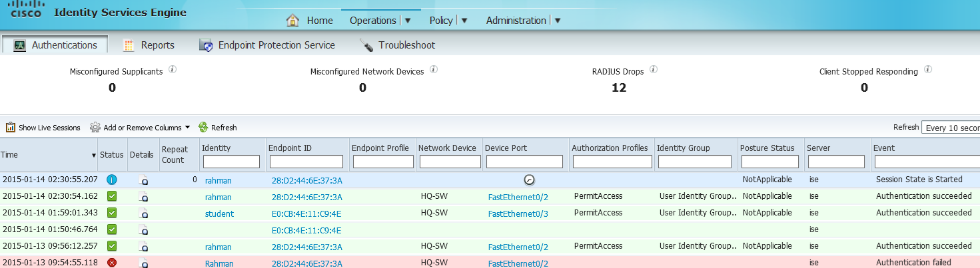The image size is (980, 268).
Task: Open the Administration dropdown menu
Action: click(558, 21)
